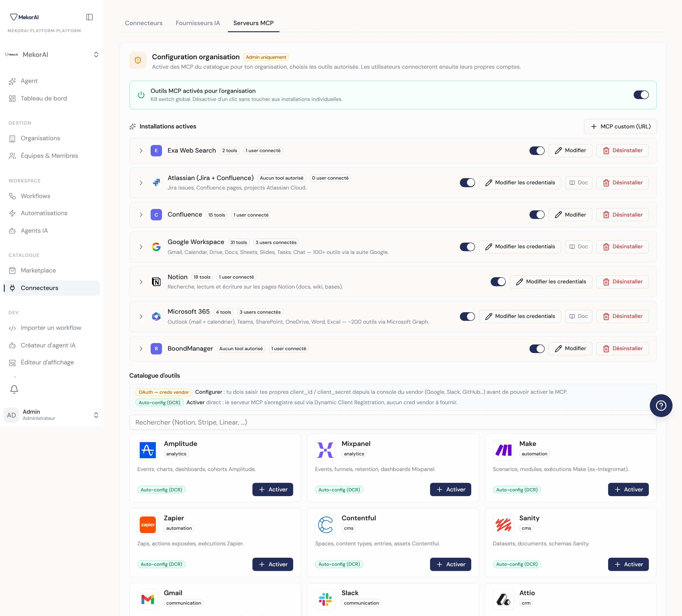Screen dimensions: 682x616
Task: Click the Zapier logo
Action: tap(148, 525)
